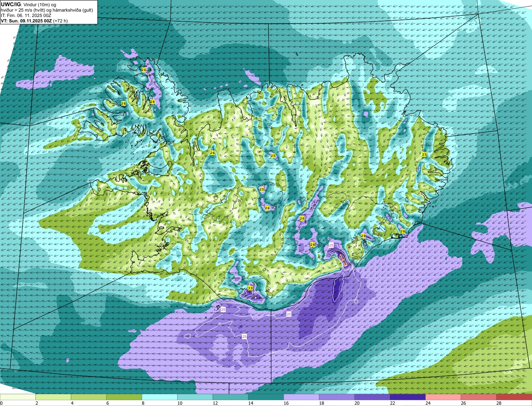Click the legend scale number 4

(x=72, y=403)
